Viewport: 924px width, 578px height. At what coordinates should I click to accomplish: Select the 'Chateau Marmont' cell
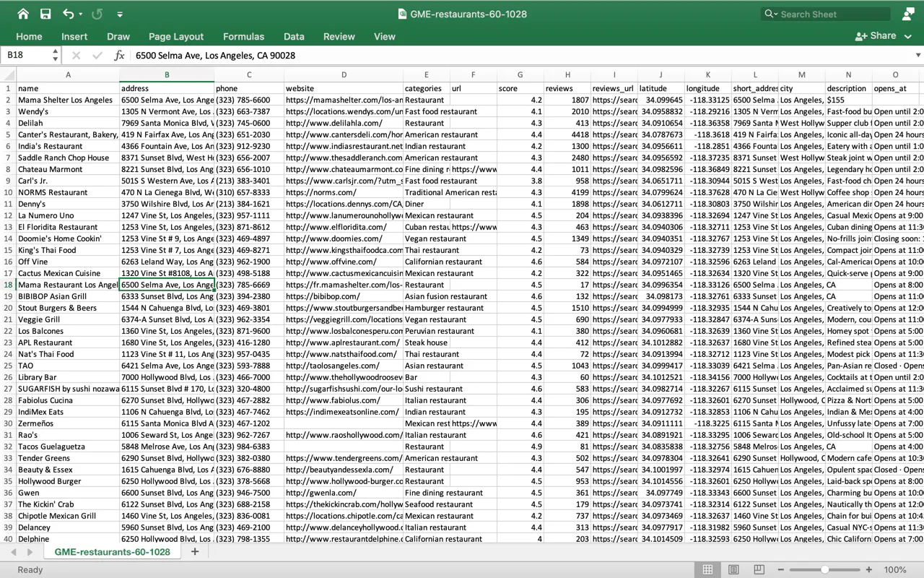coord(68,169)
